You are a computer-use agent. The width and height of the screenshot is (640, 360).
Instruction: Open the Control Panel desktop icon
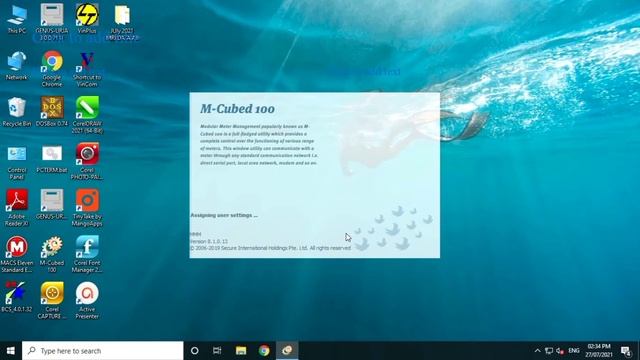(x=17, y=162)
